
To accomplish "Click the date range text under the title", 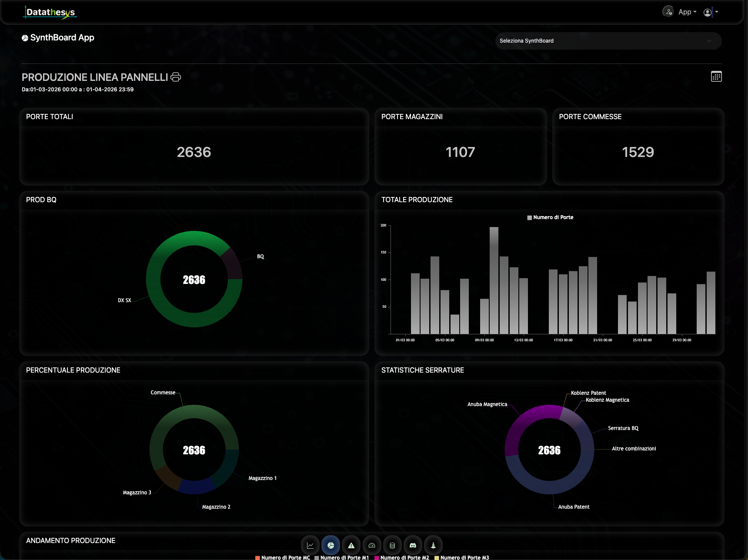I will pos(78,90).
